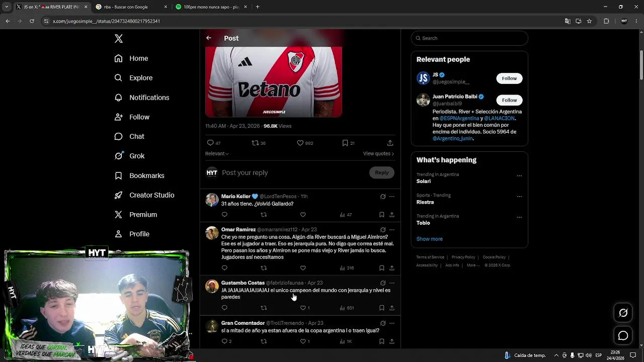Open more options for Tobio trend

click(x=519, y=218)
